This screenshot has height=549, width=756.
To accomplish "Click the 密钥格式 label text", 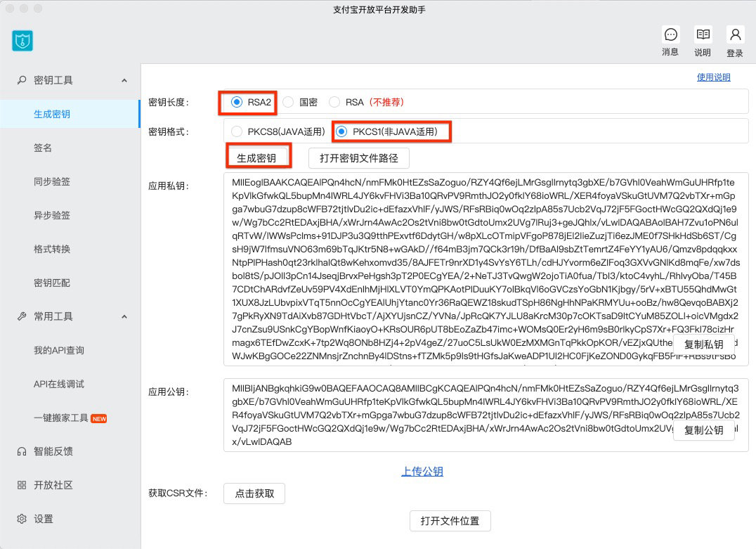I will click(x=169, y=131).
